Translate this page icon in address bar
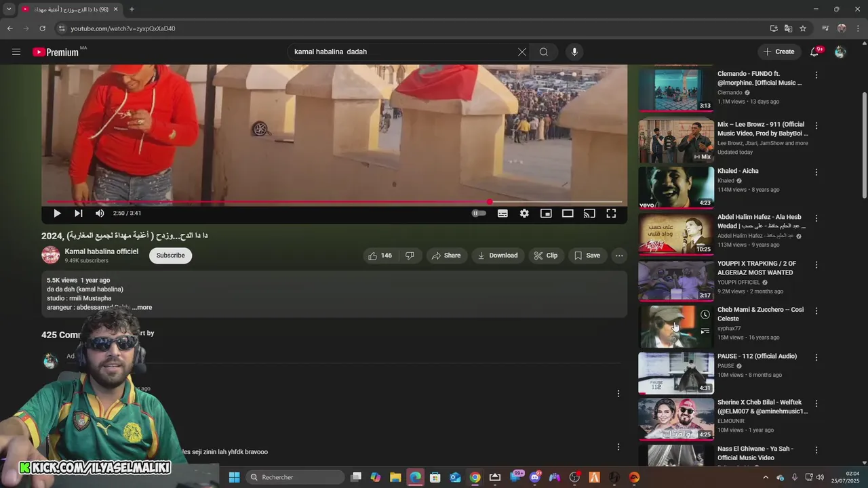The image size is (868, 488). click(x=788, y=28)
